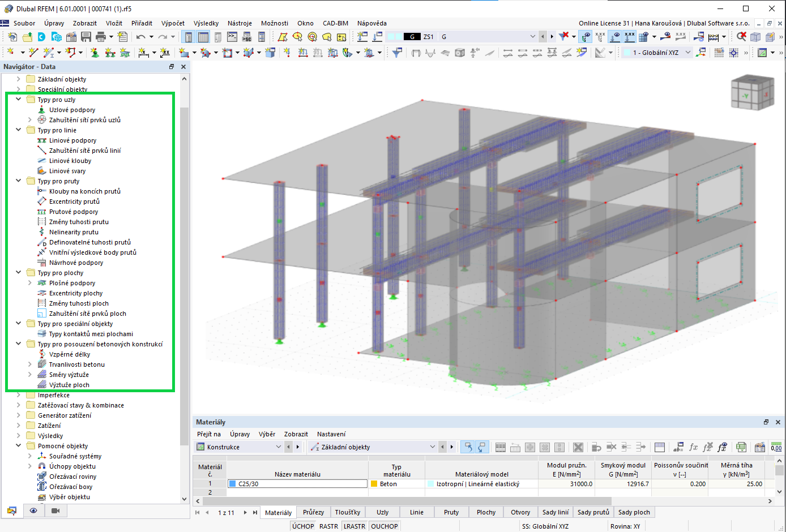Click the cyan Izotropní model swatch
The width and height of the screenshot is (786, 532).
(430, 484)
